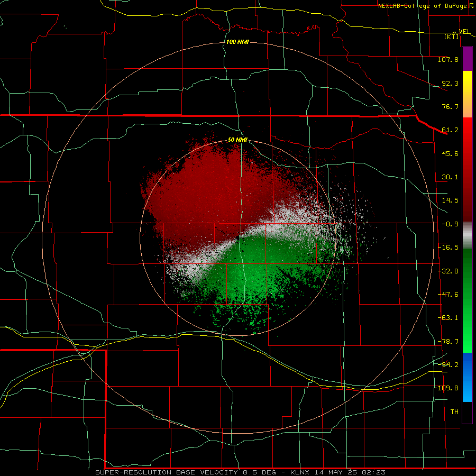
Task: Click the 45.6 velocity scale value
Action: [x=450, y=153]
